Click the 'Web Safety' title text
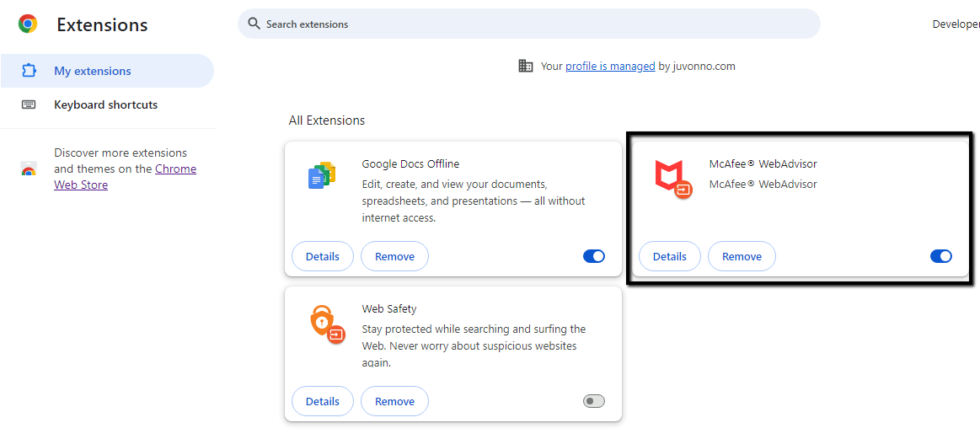This screenshot has height=439, width=980. [x=388, y=308]
